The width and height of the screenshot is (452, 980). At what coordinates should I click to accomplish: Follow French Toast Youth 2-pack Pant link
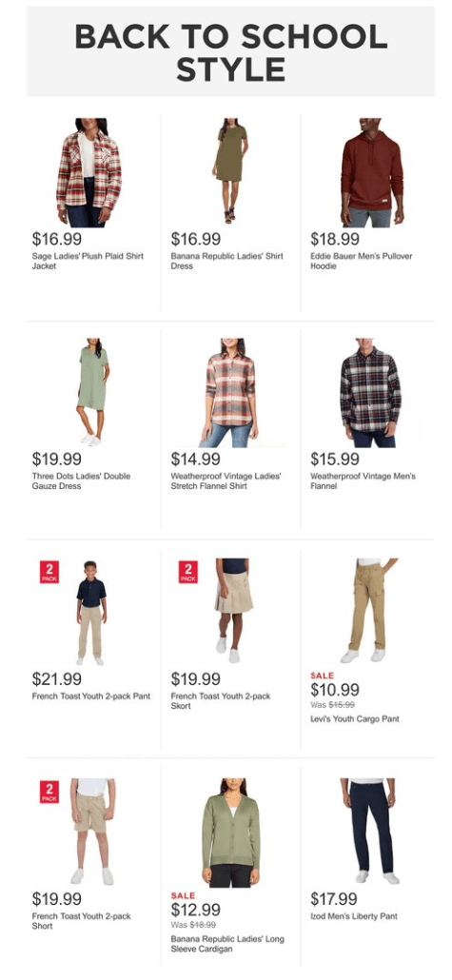tap(91, 696)
